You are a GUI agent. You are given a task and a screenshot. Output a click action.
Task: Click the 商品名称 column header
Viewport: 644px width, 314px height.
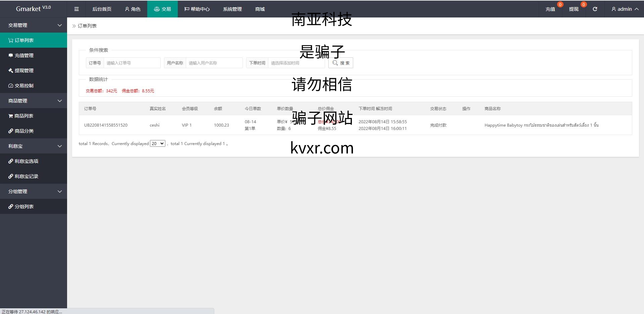[x=492, y=108]
